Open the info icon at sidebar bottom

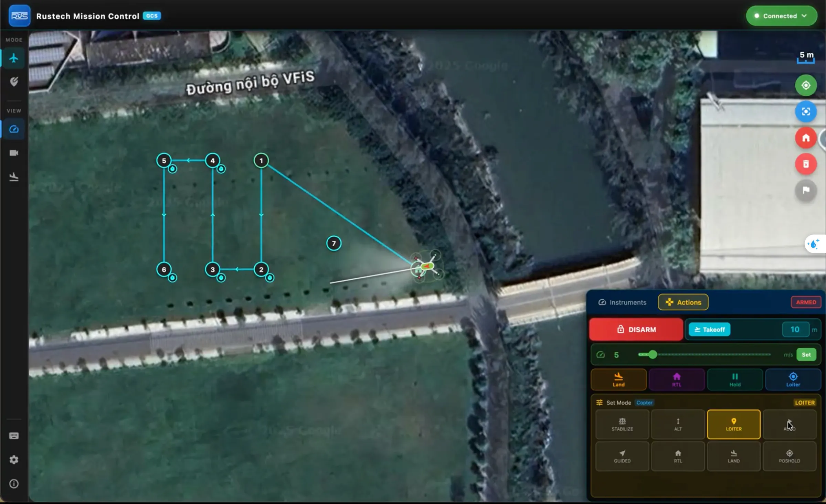[14, 484]
